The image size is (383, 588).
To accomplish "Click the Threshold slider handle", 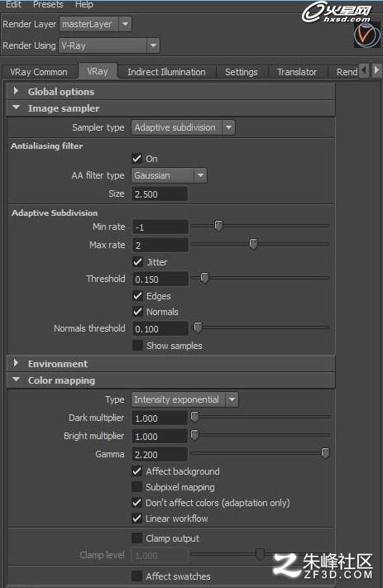I will [x=204, y=278].
